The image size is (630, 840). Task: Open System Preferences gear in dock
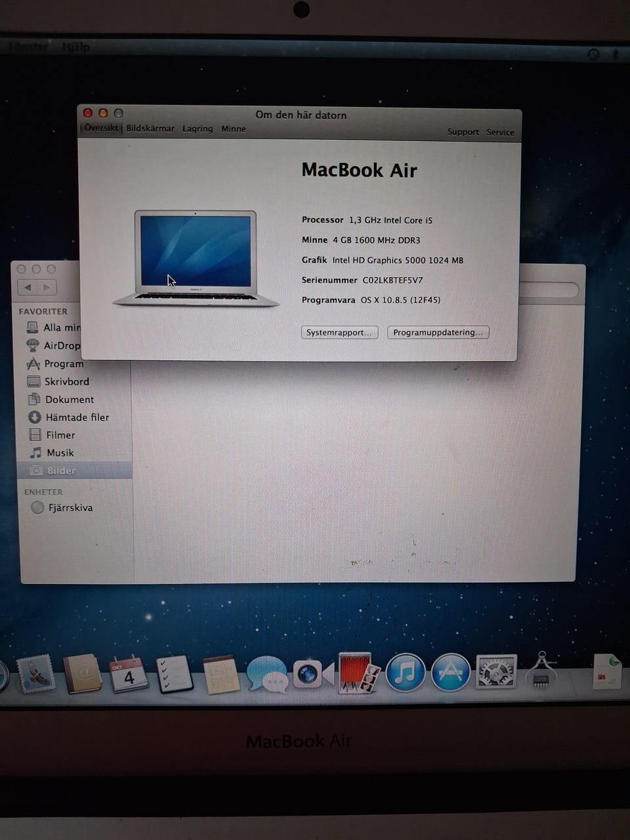tap(496, 673)
